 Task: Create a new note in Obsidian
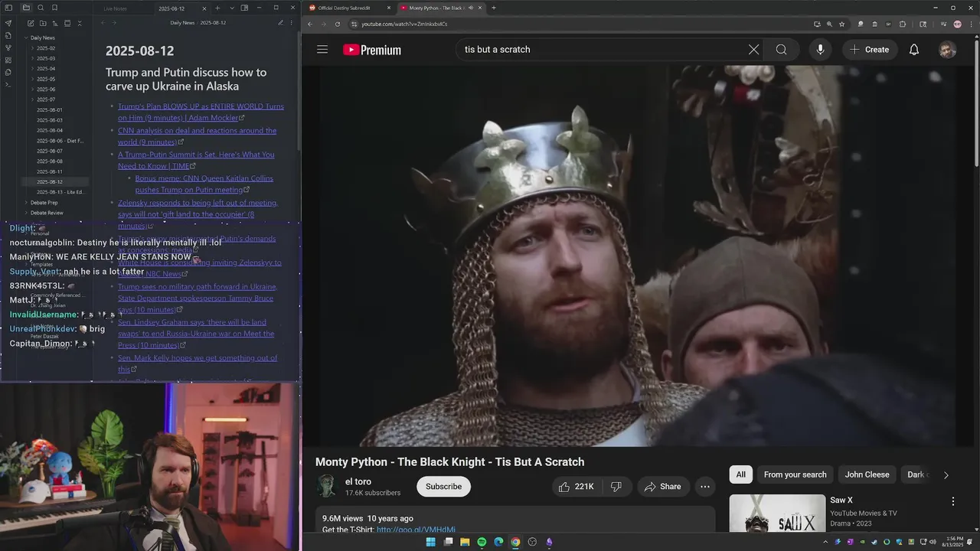31,23
